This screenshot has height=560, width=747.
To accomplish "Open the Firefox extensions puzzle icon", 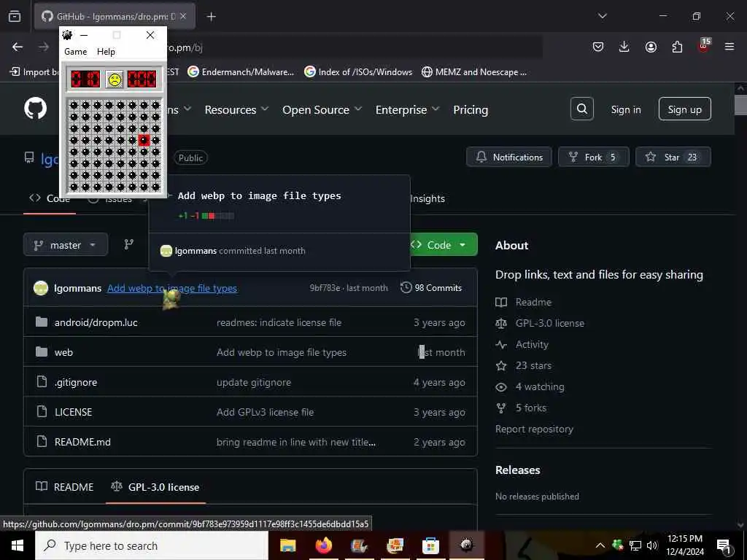I will coord(677,47).
